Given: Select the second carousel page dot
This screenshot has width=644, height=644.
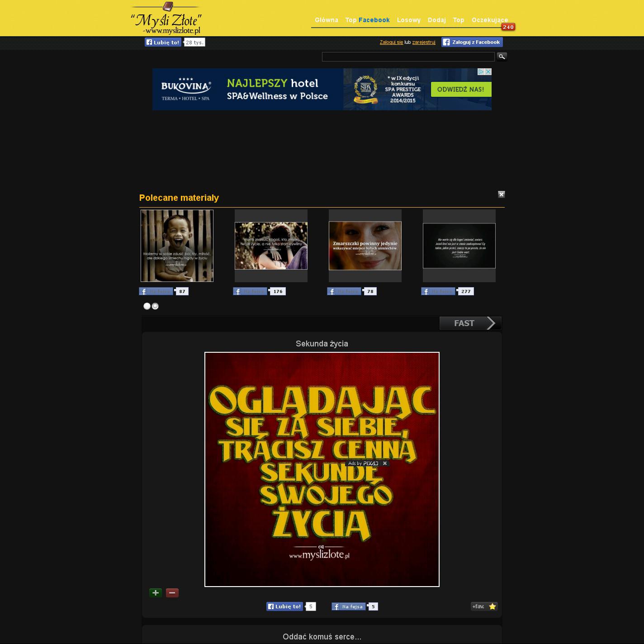Looking at the screenshot, I should tap(155, 306).
